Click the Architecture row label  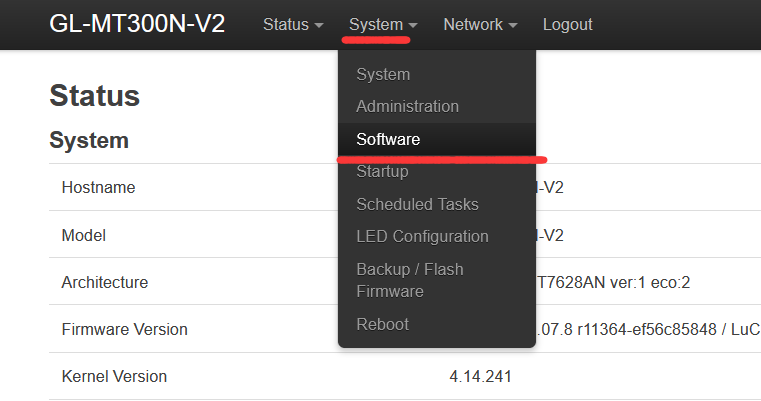click(104, 282)
